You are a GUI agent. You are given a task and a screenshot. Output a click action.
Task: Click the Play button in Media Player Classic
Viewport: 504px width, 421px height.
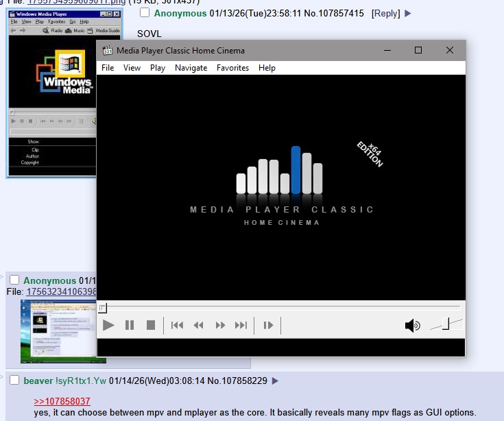click(x=108, y=325)
